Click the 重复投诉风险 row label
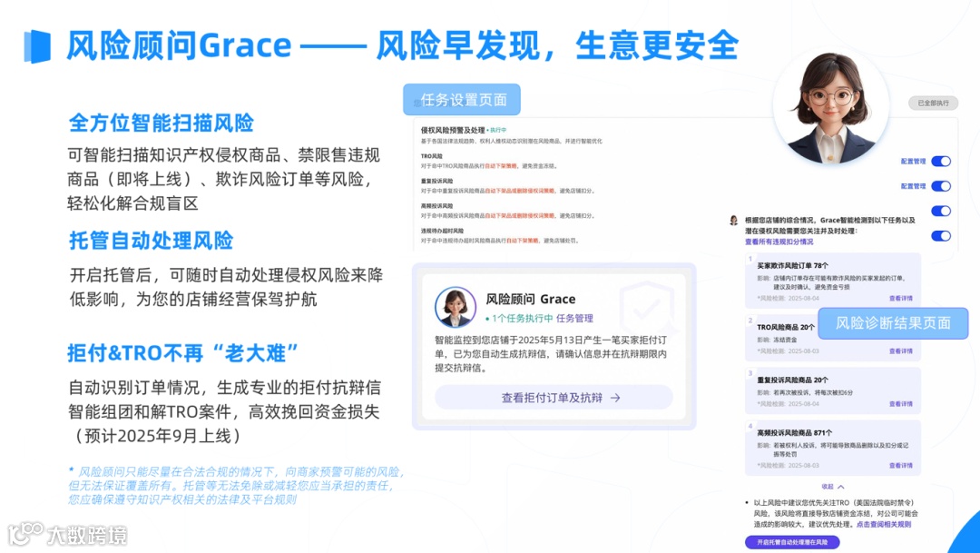The height and width of the screenshot is (553, 980). (x=436, y=181)
